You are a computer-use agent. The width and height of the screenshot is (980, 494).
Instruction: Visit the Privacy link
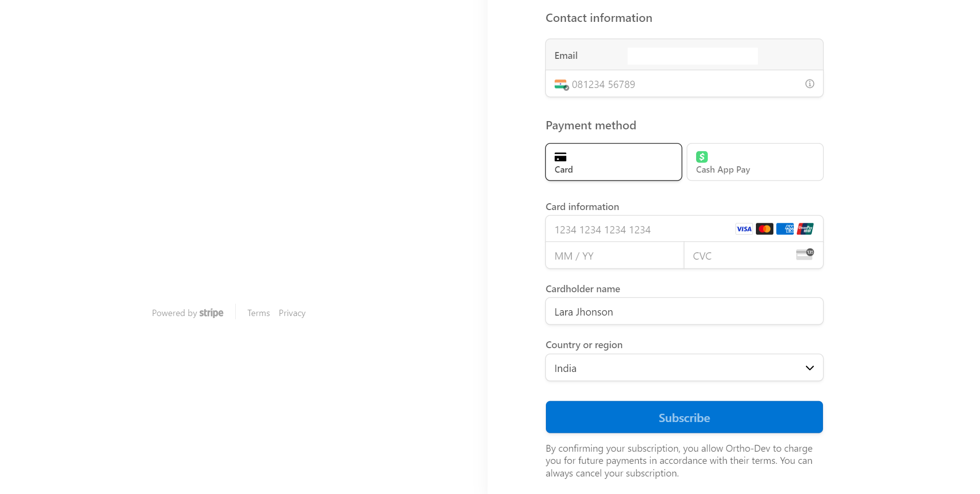[x=292, y=313]
